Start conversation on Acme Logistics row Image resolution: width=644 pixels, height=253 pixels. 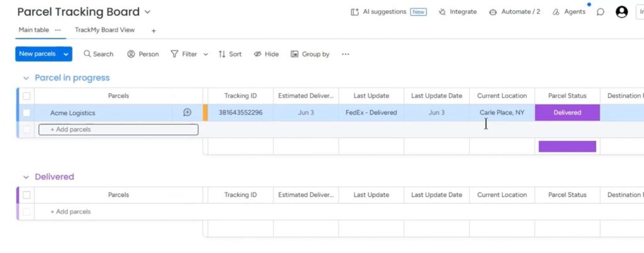[x=187, y=113]
